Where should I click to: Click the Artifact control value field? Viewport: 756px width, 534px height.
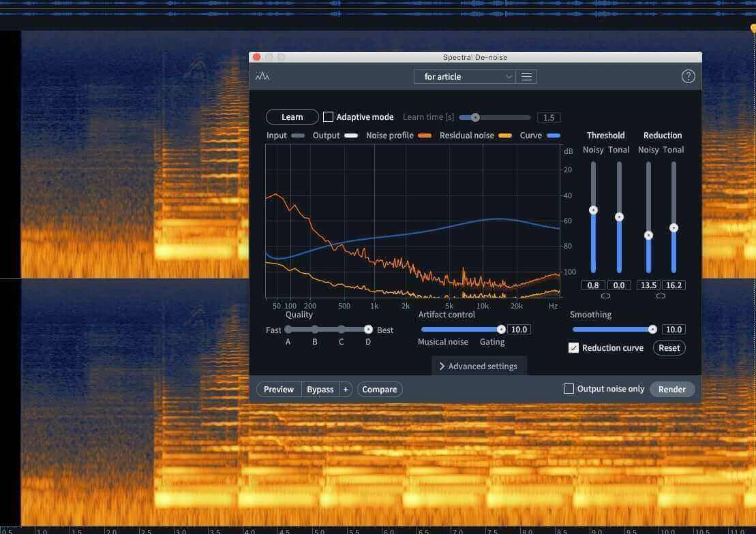[x=519, y=330]
